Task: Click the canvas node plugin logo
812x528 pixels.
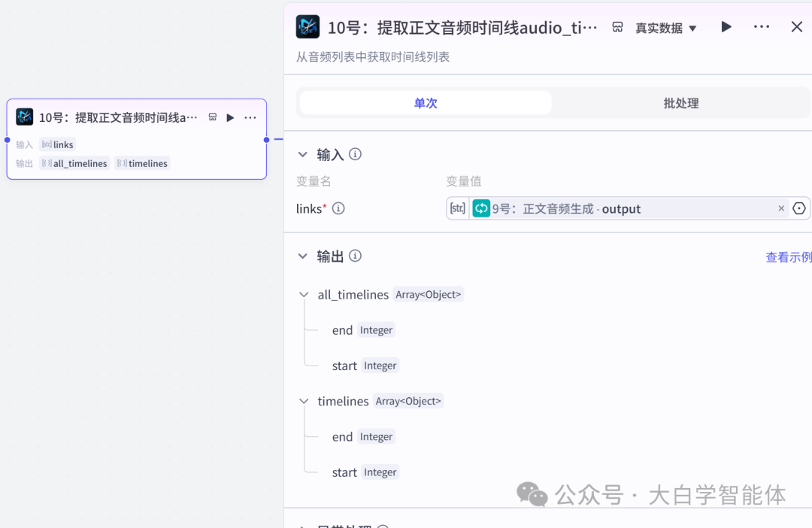Action: tap(24, 117)
